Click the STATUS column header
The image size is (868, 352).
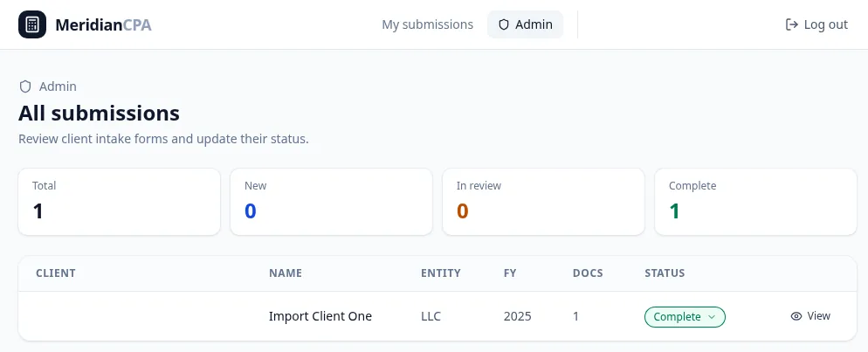tap(665, 273)
